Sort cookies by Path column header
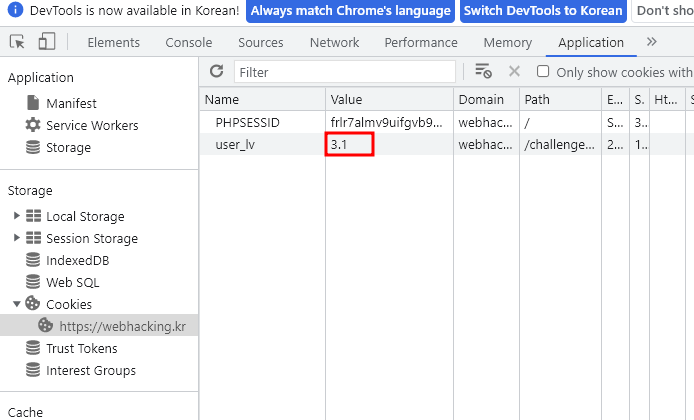 [561, 99]
